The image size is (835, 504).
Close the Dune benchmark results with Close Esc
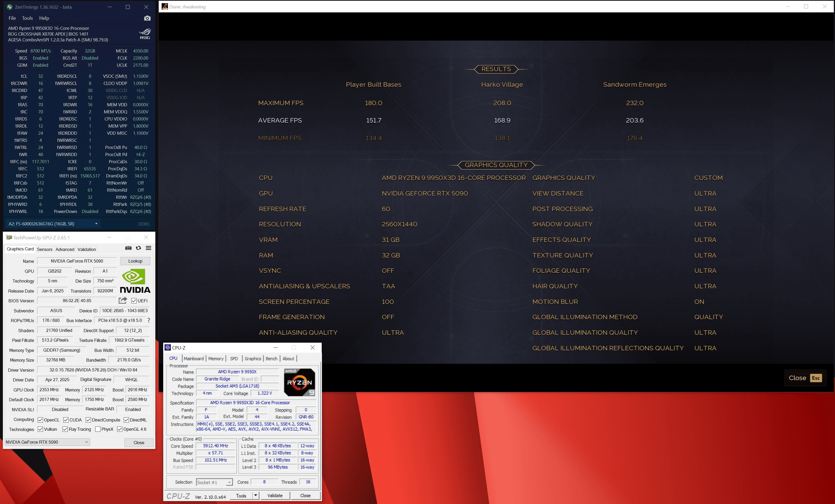point(805,378)
